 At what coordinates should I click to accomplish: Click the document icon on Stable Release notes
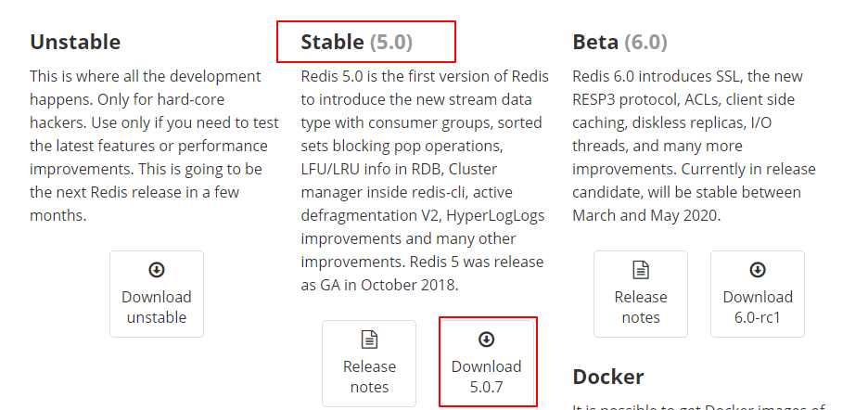click(369, 340)
